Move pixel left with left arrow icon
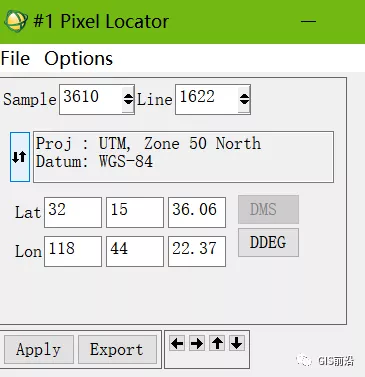This screenshot has height=377, width=365. coord(177,343)
